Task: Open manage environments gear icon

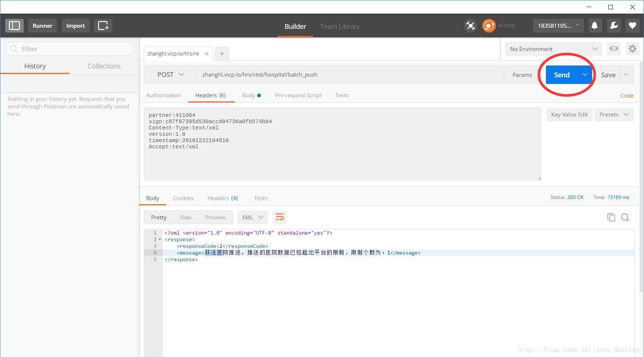Action: tap(632, 49)
